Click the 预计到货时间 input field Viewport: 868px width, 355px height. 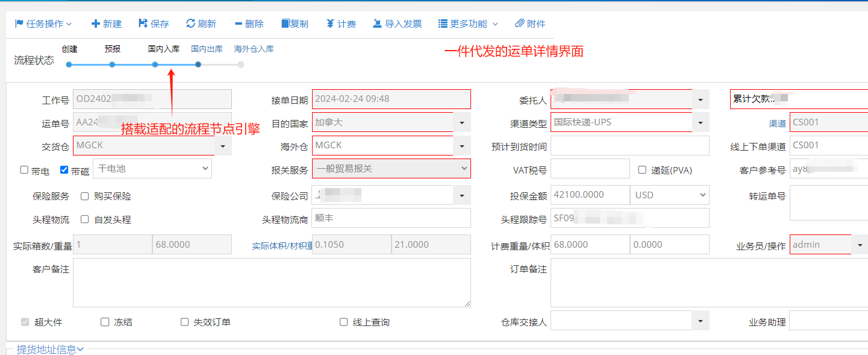coord(630,146)
